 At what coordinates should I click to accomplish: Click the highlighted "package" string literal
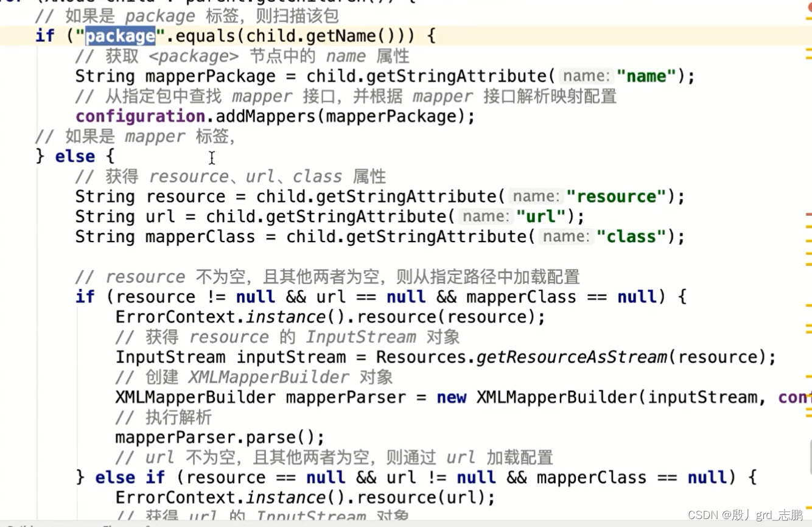point(120,36)
